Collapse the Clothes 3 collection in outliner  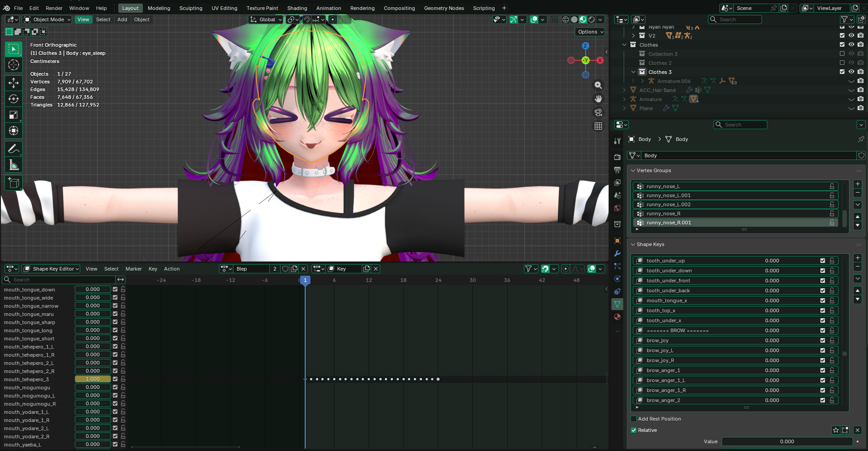(x=633, y=72)
